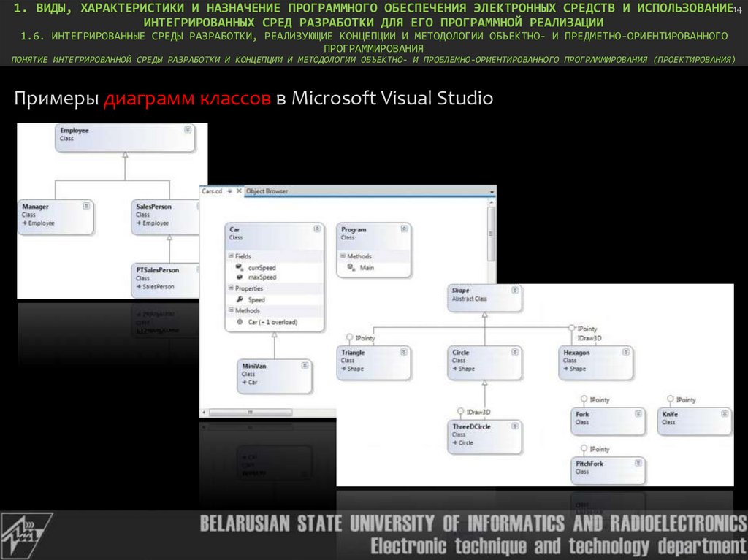Pin the Cars.cd document tab
The width and height of the screenshot is (748, 560).
(229, 191)
